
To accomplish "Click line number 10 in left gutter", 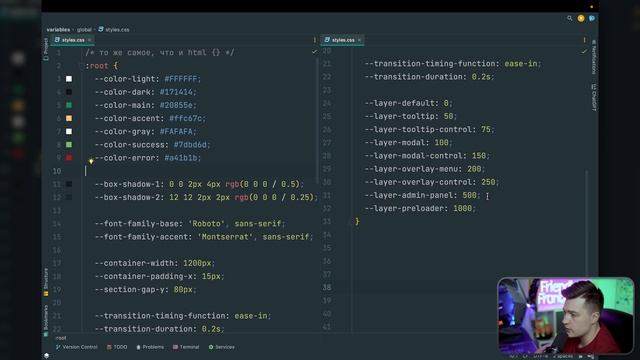I will [57, 171].
